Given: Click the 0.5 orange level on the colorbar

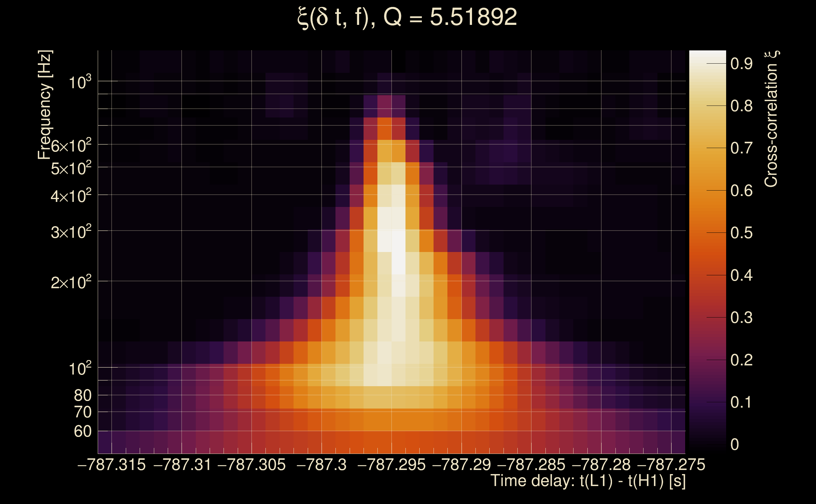Looking at the screenshot, I should click(x=707, y=233).
